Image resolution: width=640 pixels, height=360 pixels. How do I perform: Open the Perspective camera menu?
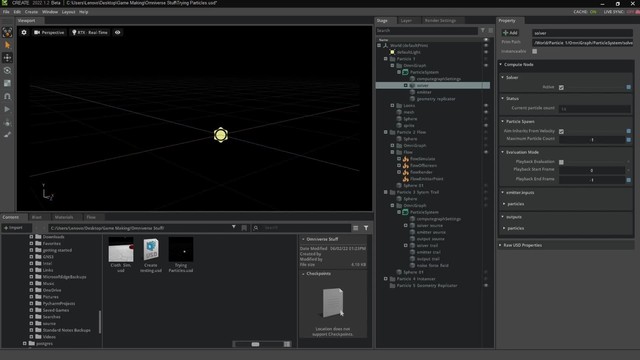coord(49,32)
